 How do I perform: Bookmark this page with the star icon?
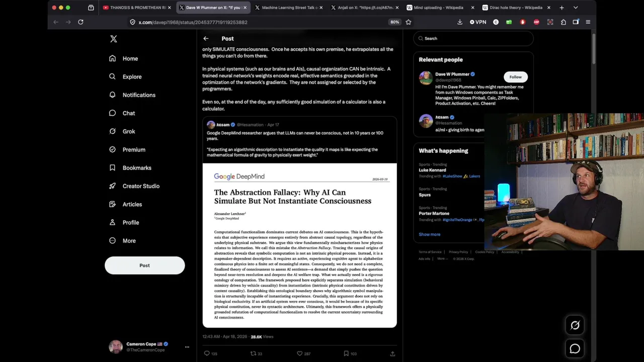click(x=409, y=22)
